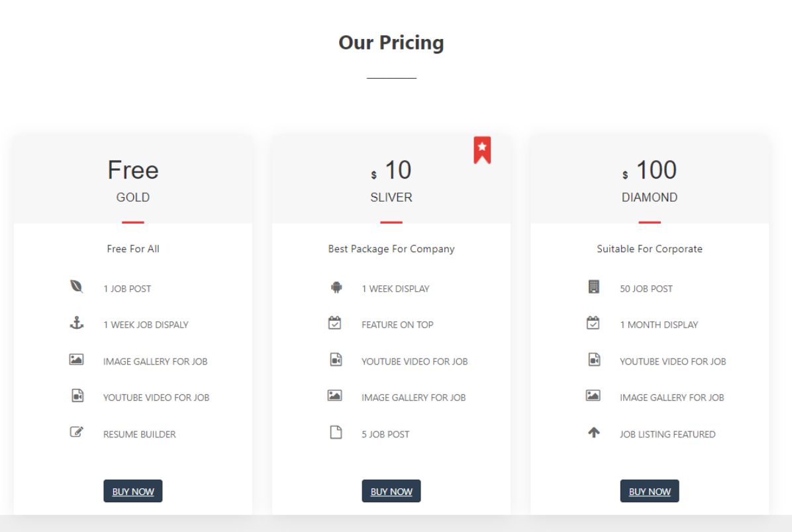Click the building icon beside 50 Job Post
The image size is (792, 532).
[593, 287]
